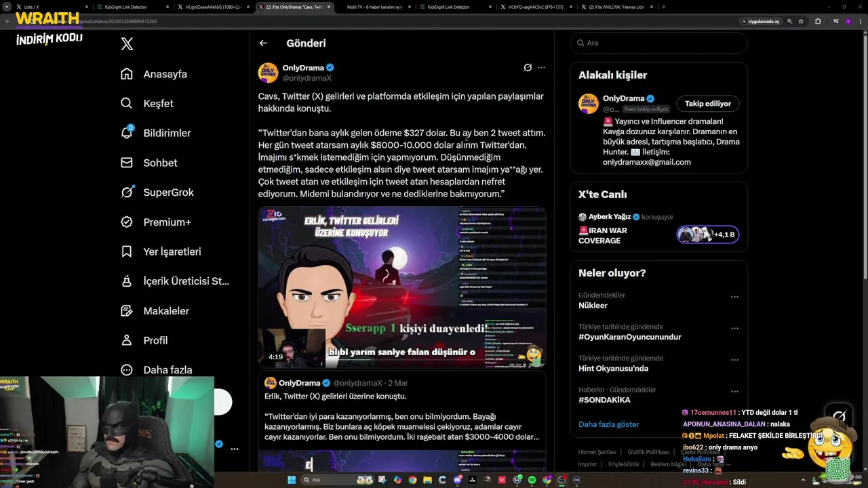Open @onlydramaX handle in post header
Viewport: 868px width, 488px height.
tap(307, 79)
